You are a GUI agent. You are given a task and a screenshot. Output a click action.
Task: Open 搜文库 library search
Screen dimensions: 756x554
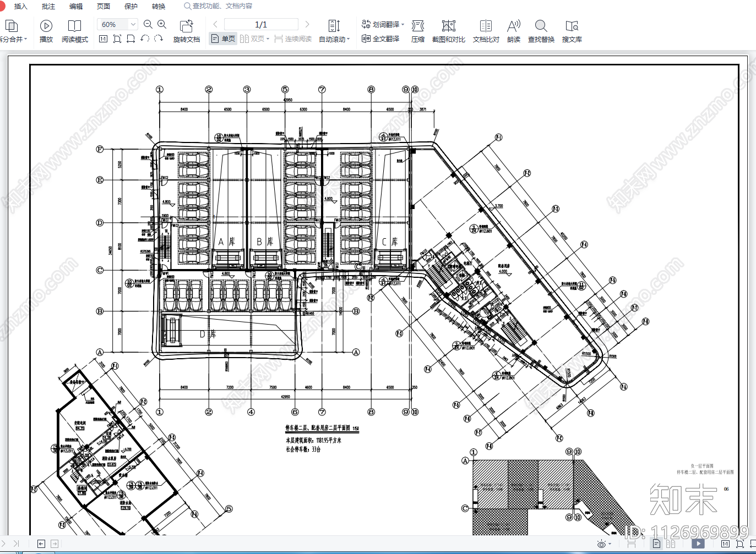point(572,31)
